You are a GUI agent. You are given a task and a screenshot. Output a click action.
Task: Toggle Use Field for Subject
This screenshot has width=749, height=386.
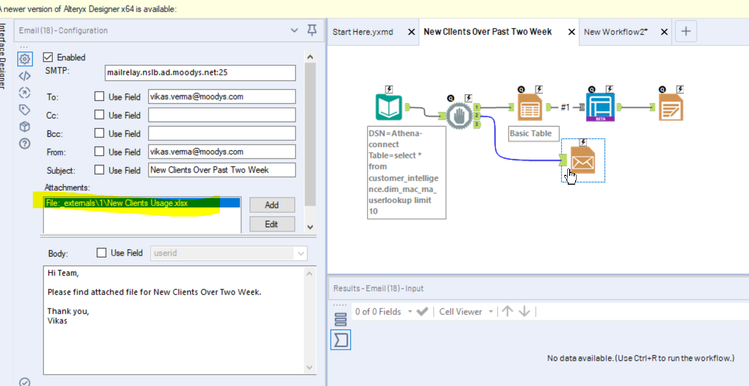99,170
